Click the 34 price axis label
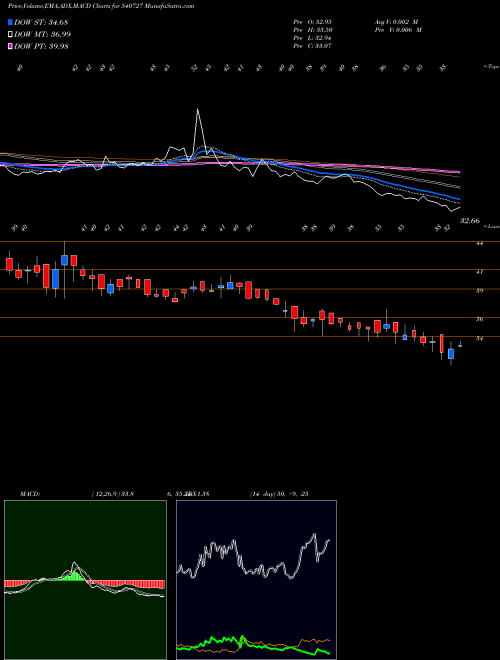This screenshot has width=500, height=660. point(479,338)
